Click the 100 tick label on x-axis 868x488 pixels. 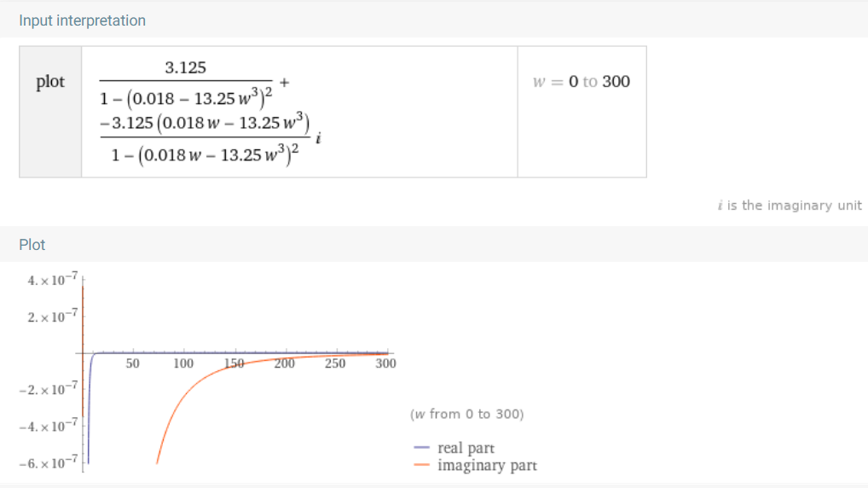coord(183,363)
